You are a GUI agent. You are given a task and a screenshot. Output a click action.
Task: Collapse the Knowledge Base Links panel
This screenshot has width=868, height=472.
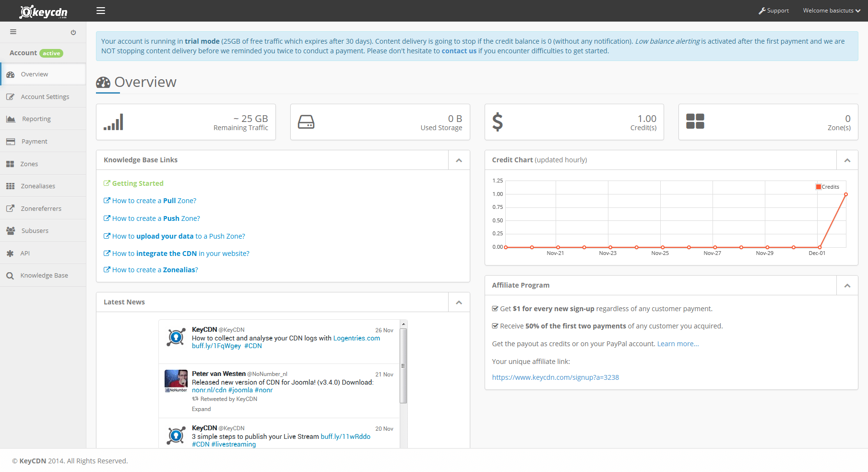[x=459, y=160]
